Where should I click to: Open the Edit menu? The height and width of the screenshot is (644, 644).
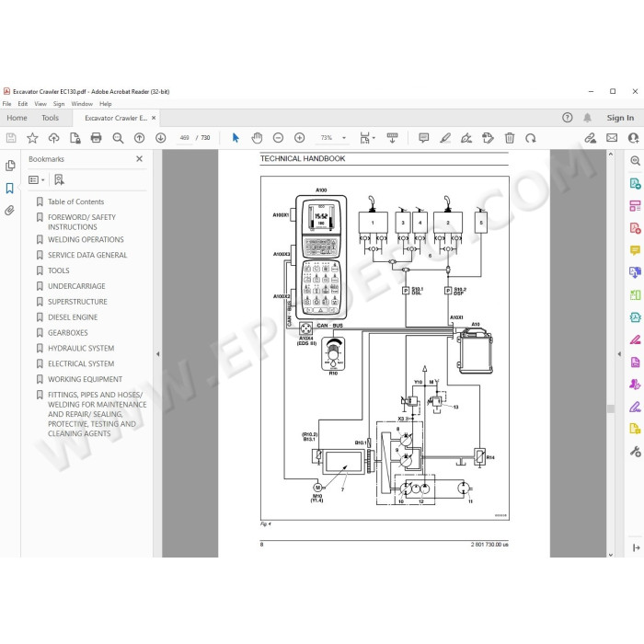pyautogui.click(x=23, y=104)
